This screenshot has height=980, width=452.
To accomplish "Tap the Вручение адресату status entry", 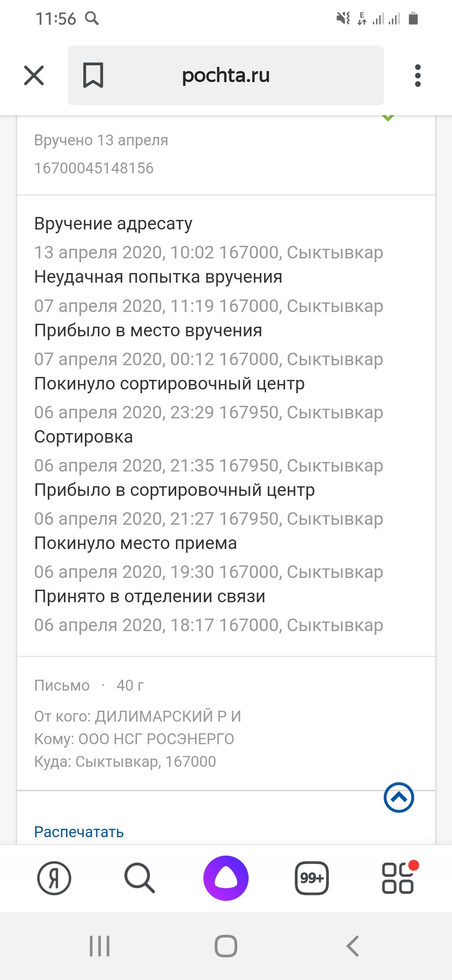I will pyautogui.click(x=113, y=224).
